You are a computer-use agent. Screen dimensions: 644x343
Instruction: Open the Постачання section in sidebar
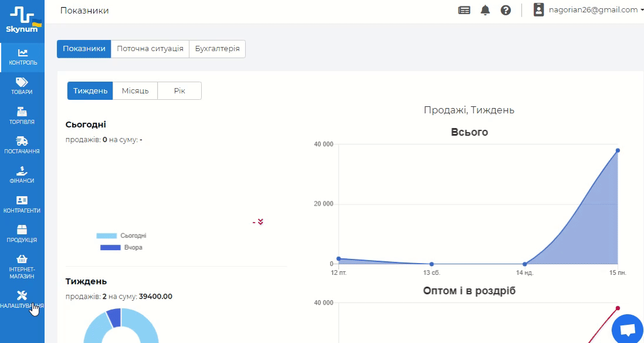click(x=23, y=146)
